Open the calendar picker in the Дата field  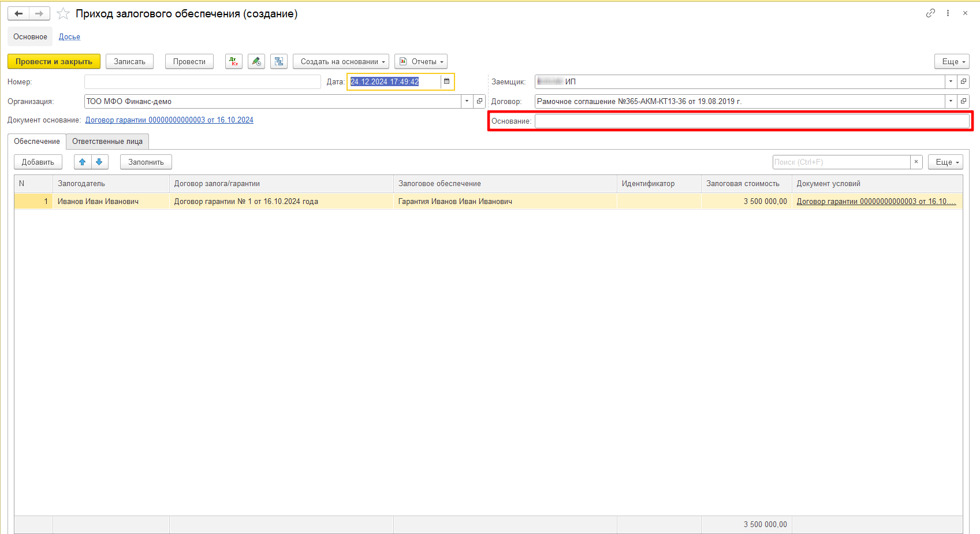(x=446, y=81)
